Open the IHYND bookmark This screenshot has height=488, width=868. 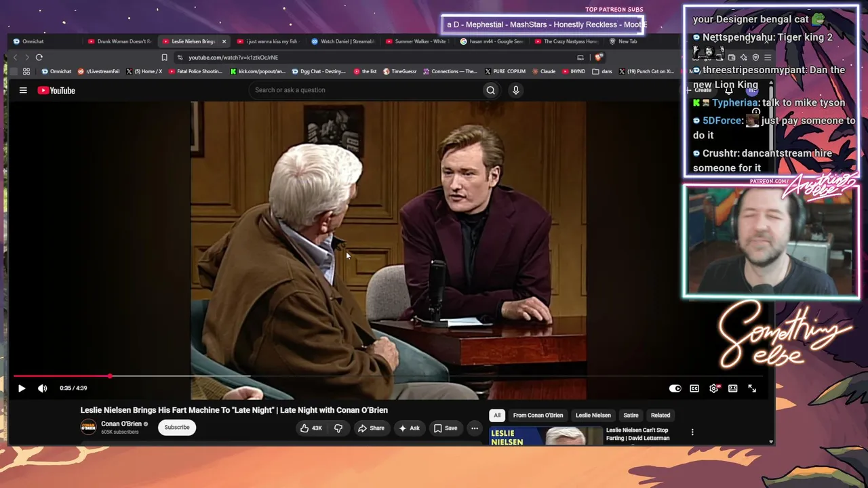[x=574, y=71]
